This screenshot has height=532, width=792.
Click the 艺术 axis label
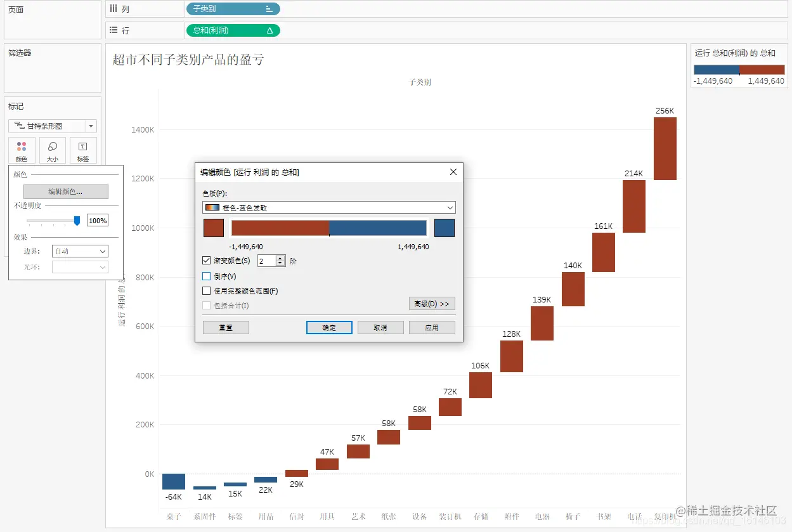(358, 517)
